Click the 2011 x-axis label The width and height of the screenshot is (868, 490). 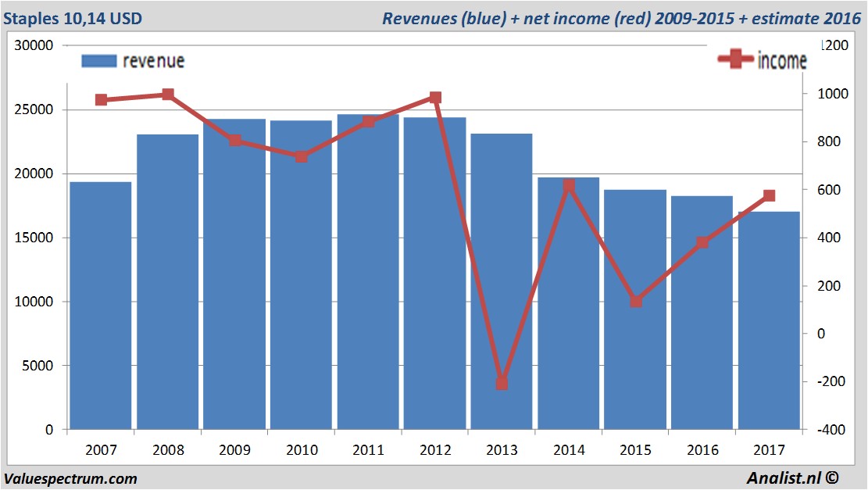point(368,449)
